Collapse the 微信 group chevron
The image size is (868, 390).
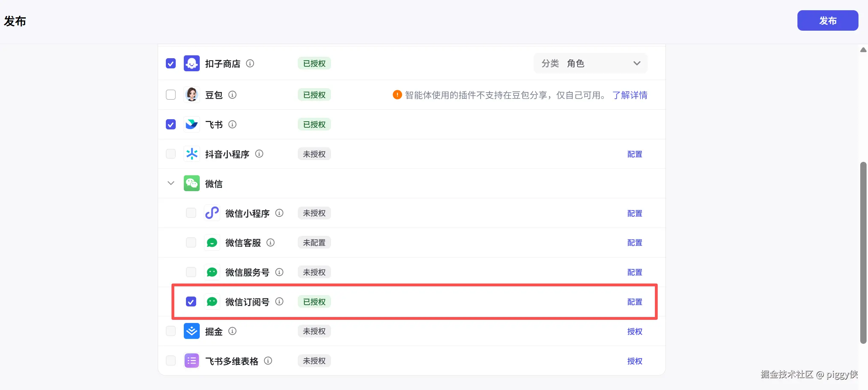171,183
